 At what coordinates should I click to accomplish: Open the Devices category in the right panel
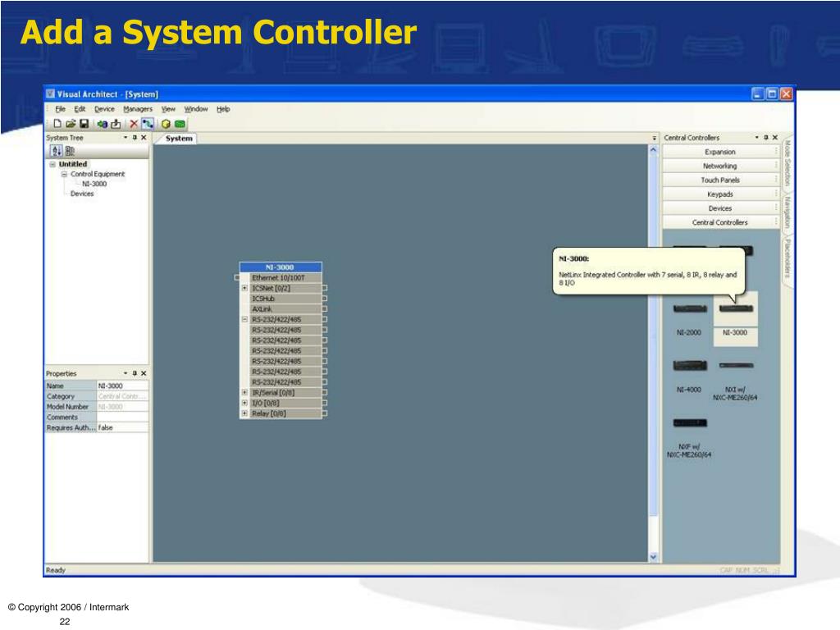pyautogui.click(x=720, y=208)
